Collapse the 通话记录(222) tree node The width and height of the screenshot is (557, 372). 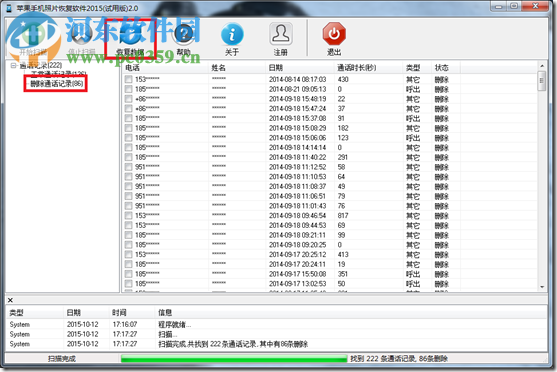(13, 65)
